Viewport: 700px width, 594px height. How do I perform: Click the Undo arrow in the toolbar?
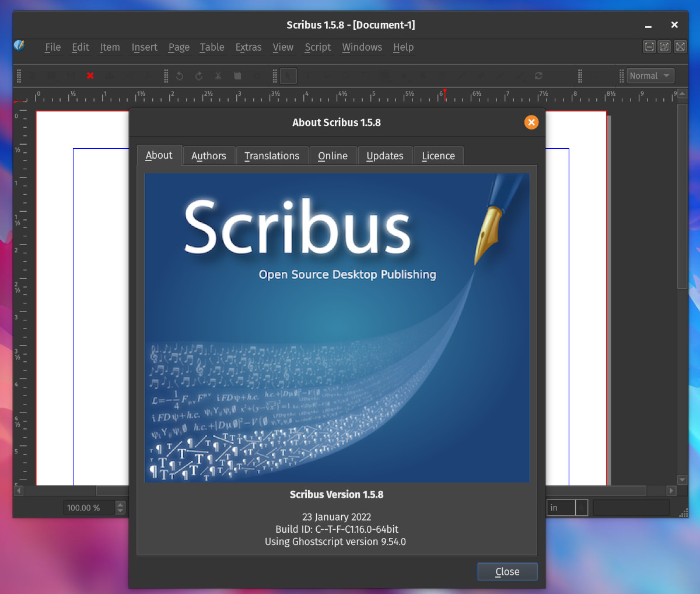(x=180, y=76)
